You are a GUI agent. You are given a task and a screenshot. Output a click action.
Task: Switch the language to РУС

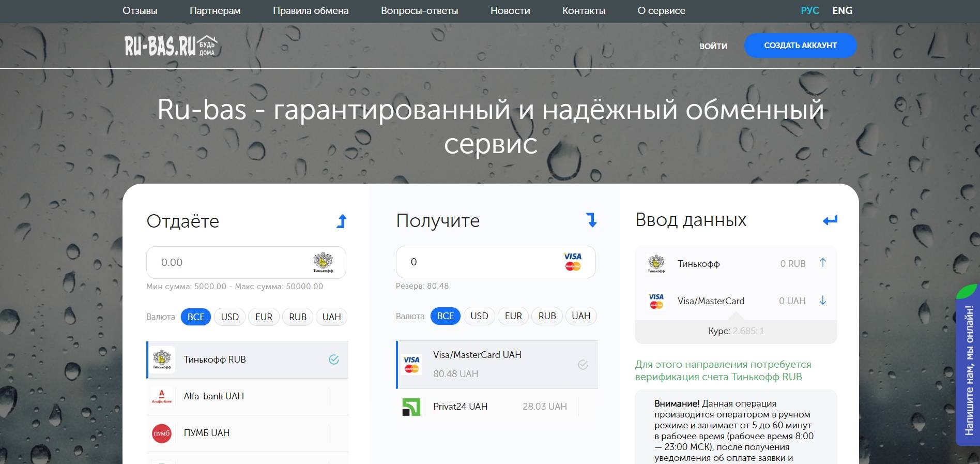809,10
